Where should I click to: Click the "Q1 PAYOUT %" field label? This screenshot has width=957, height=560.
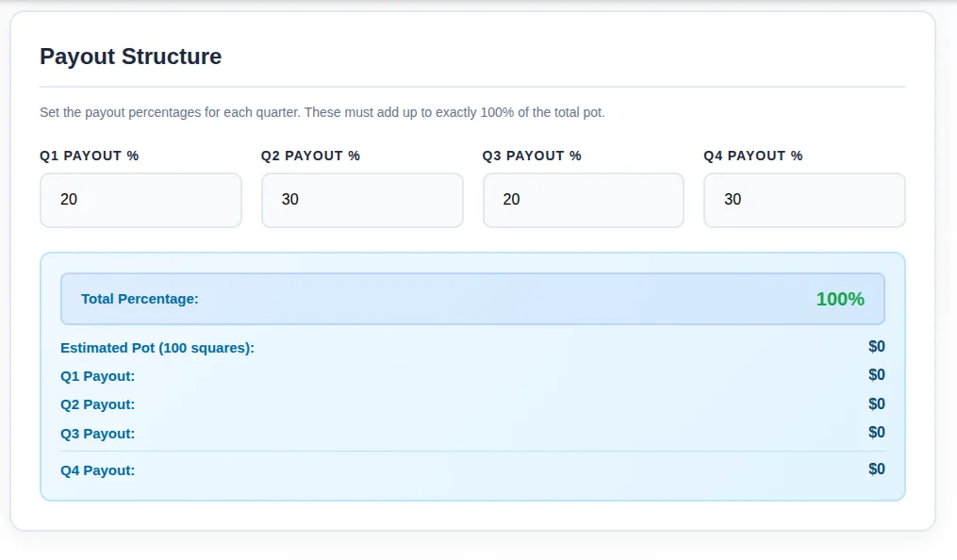90,156
